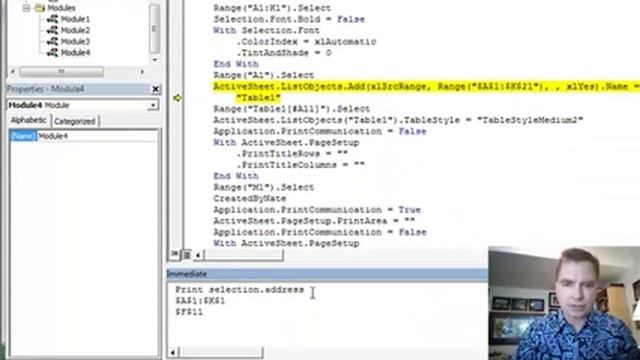640x360 pixels.
Task: Click the $A$1:$K$1 output line
Action: (x=200, y=301)
